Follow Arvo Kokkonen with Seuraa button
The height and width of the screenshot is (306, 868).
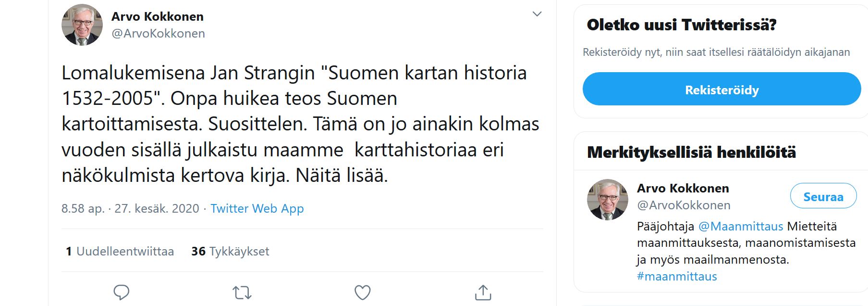pyautogui.click(x=823, y=196)
